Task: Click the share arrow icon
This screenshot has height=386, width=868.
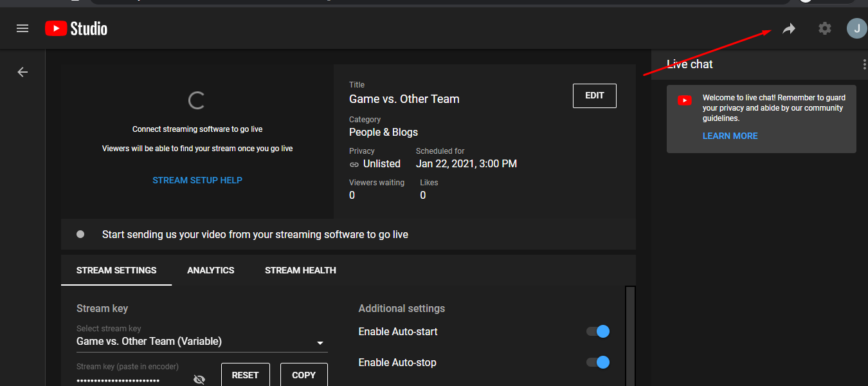Action: coord(789,28)
